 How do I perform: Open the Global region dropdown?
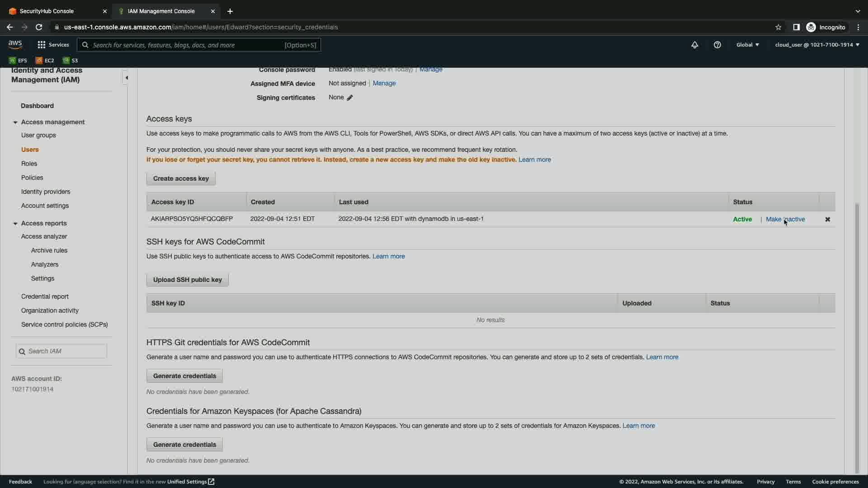click(x=747, y=45)
